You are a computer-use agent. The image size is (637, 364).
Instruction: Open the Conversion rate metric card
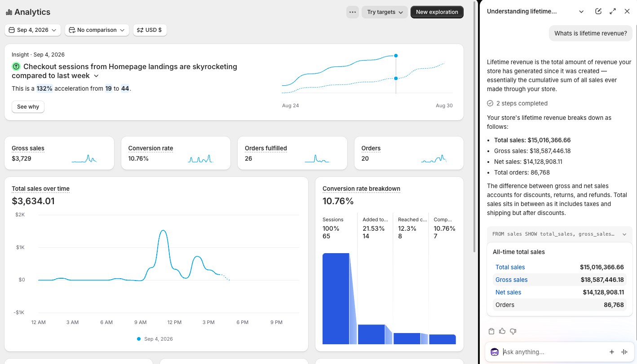pyautogui.click(x=176, y=153)
